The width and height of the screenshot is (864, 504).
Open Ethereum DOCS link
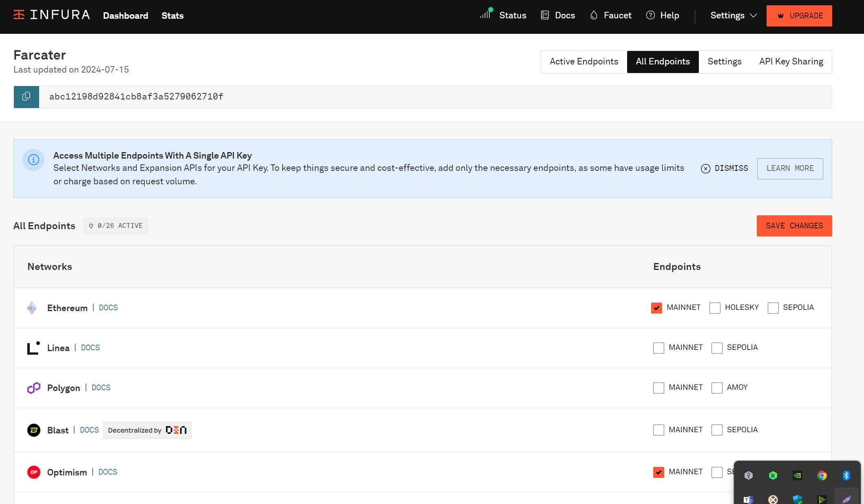pyautogui.click(x=108, y=308)
